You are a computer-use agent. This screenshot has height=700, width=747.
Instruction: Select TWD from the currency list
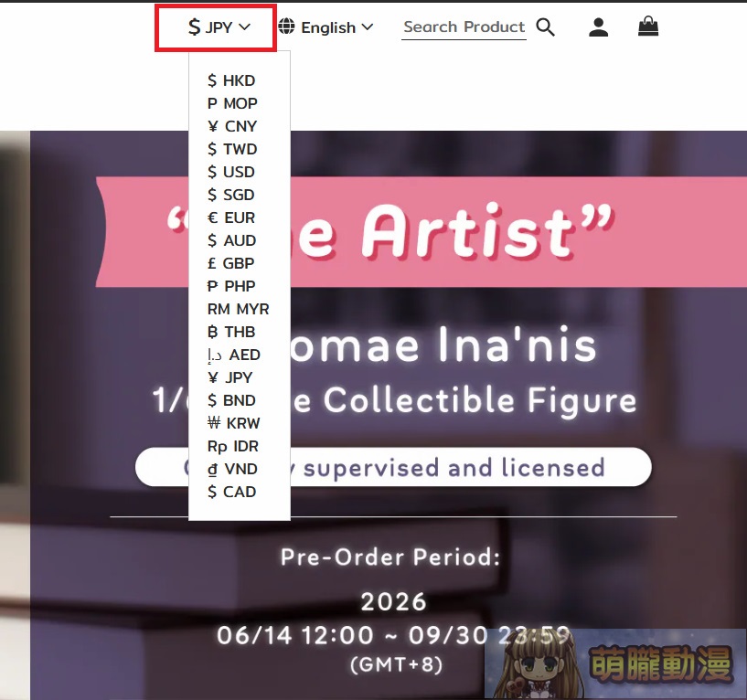(232, 149)
